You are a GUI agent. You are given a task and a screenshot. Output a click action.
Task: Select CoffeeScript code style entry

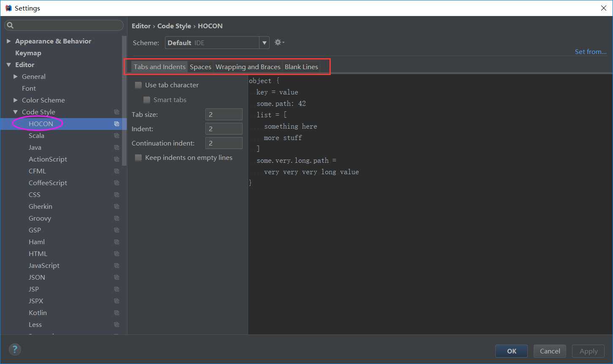48,183
